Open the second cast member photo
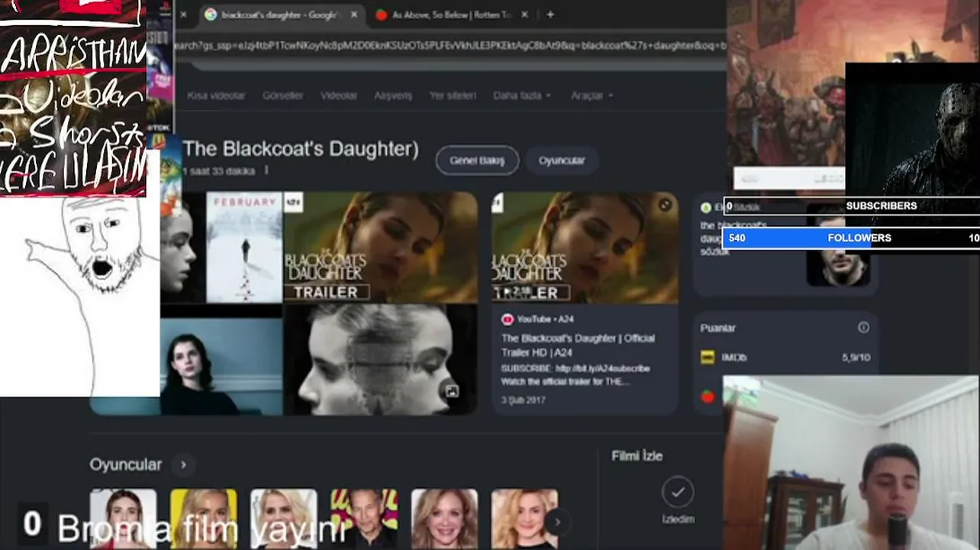This screenshot has height=550, width=980. pos(203,519)
